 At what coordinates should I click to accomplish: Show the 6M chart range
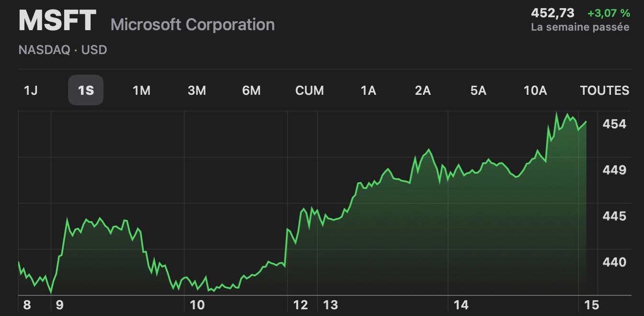251,90
